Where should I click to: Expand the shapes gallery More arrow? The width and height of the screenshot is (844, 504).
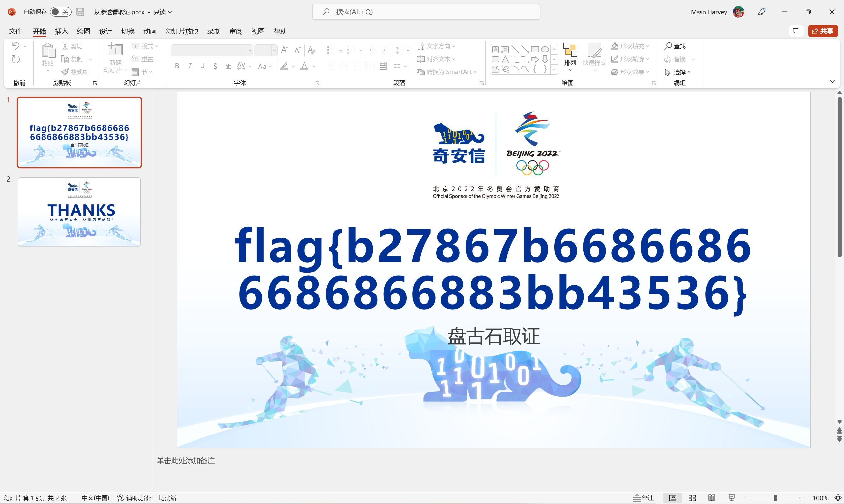(554, 69)
